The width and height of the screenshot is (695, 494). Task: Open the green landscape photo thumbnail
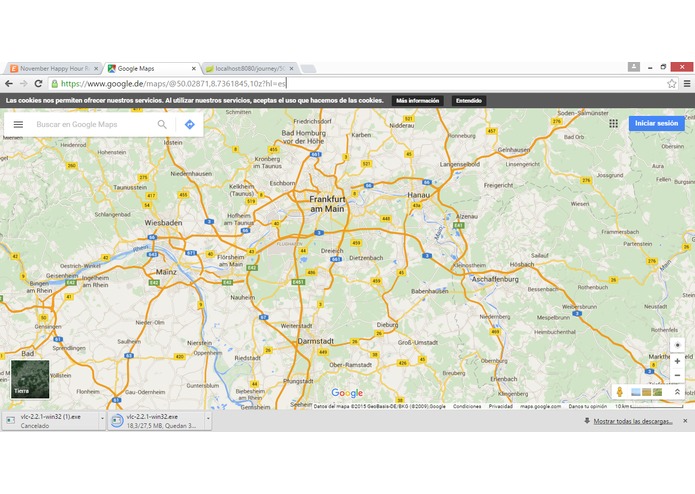(658, 392)
